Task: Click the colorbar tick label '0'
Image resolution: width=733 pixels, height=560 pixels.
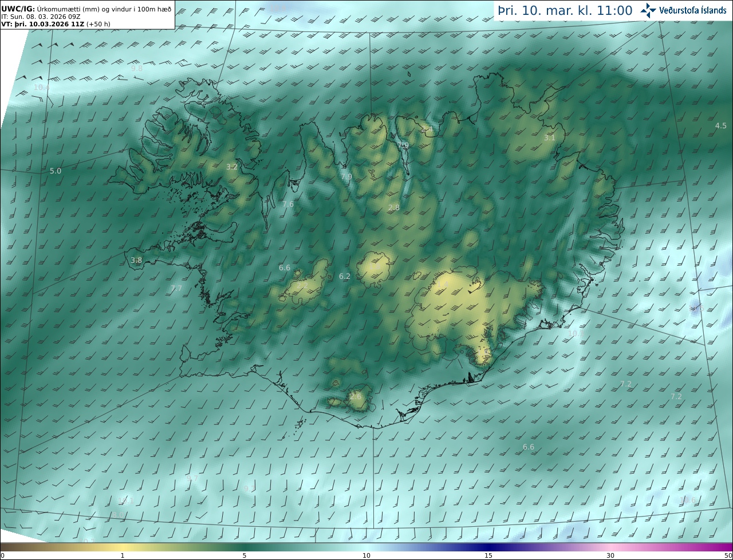Action: tap(2, 555)
